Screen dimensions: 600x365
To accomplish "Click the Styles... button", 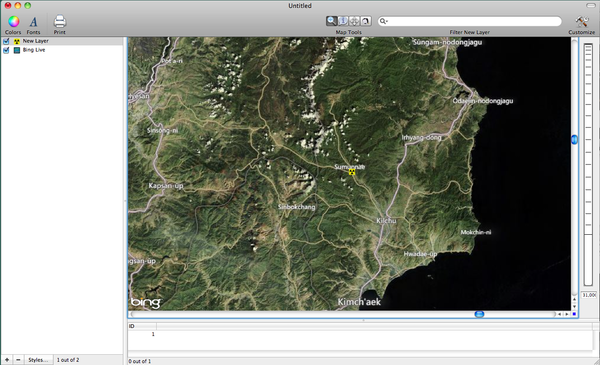I will coord(38,360).
